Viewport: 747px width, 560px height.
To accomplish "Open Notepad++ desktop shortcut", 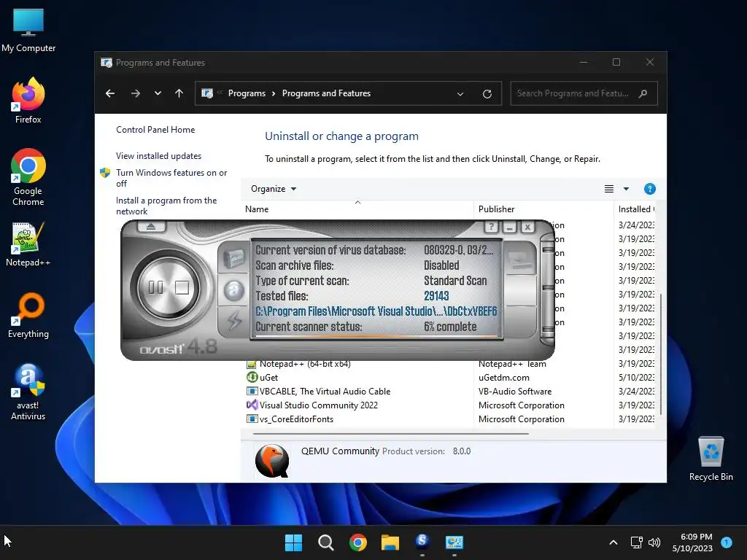I will tap(28, 244).
